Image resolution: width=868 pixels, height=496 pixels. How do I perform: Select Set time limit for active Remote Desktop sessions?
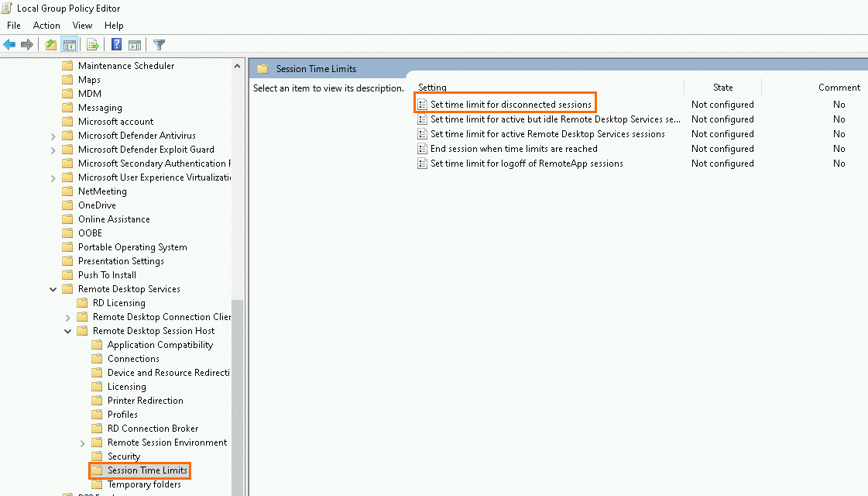pyautogui.click(x=547, y=134)
